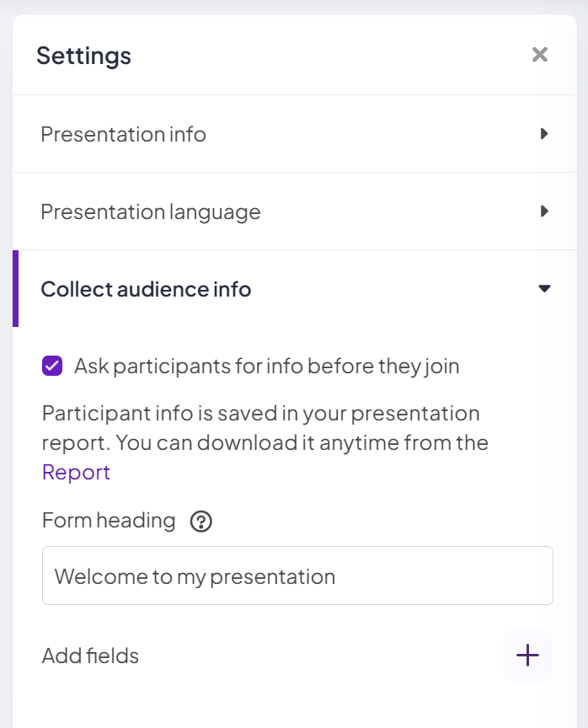Uncheck the purple Ask participants checkbox
588x728 pixels.
point(52,366)
